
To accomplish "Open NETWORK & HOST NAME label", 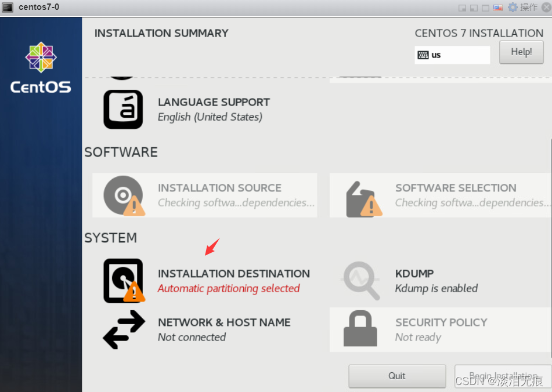I will 224,322.
